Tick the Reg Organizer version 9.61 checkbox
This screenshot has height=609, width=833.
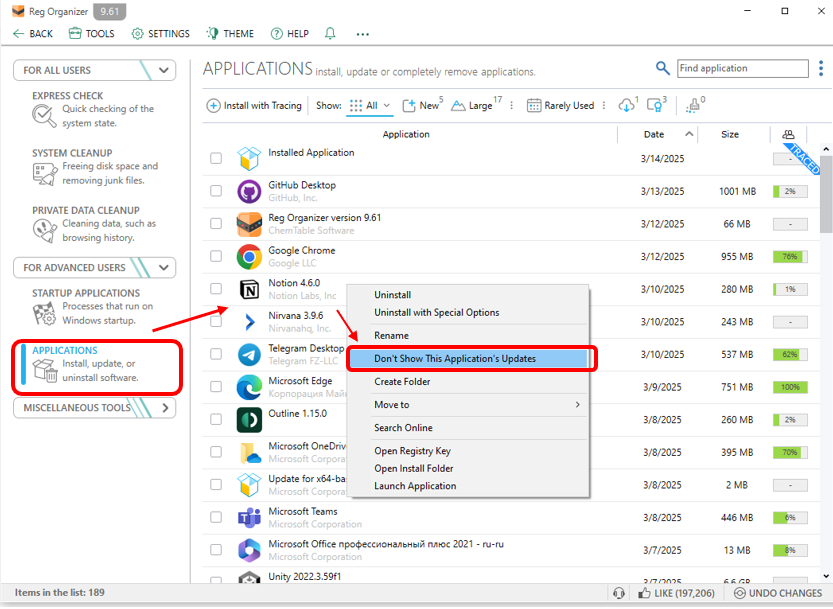click(216, 224)
